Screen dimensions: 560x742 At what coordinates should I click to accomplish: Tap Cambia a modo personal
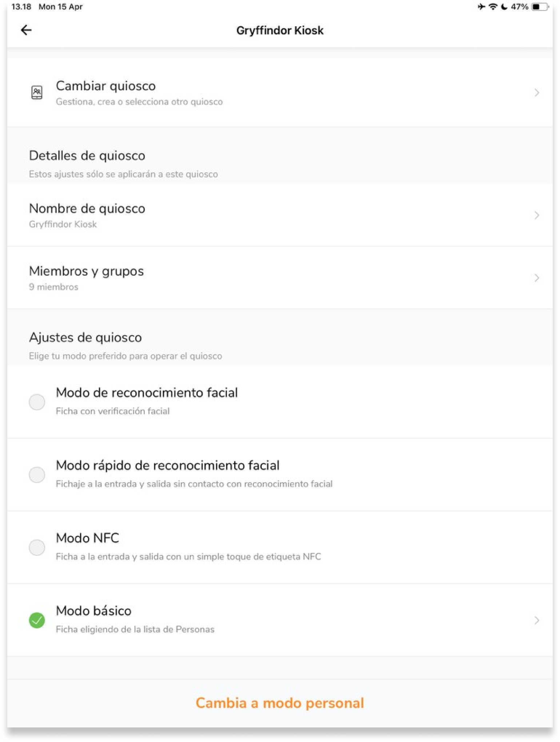280,703
